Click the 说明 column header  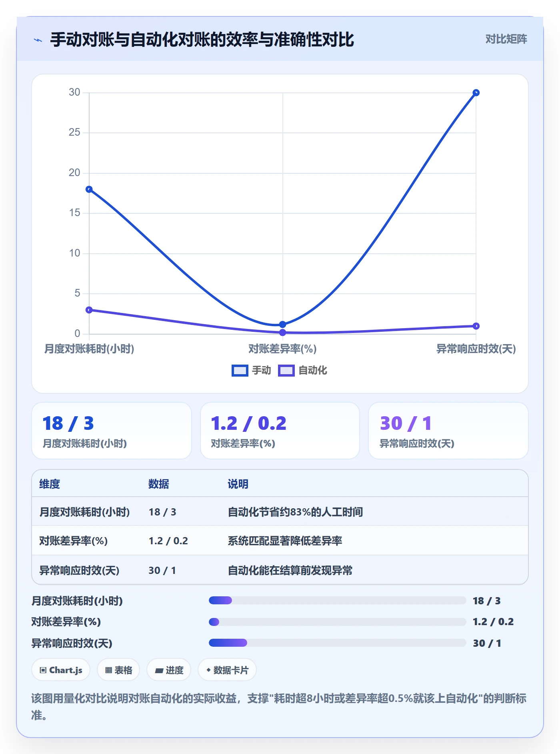tap(238, 484)
